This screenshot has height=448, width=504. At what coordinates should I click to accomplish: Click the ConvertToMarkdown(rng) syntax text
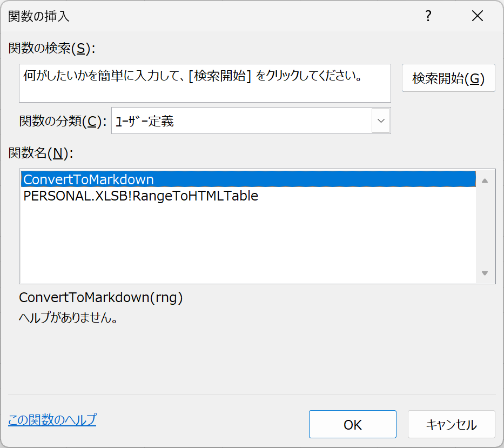click(101, 297)
